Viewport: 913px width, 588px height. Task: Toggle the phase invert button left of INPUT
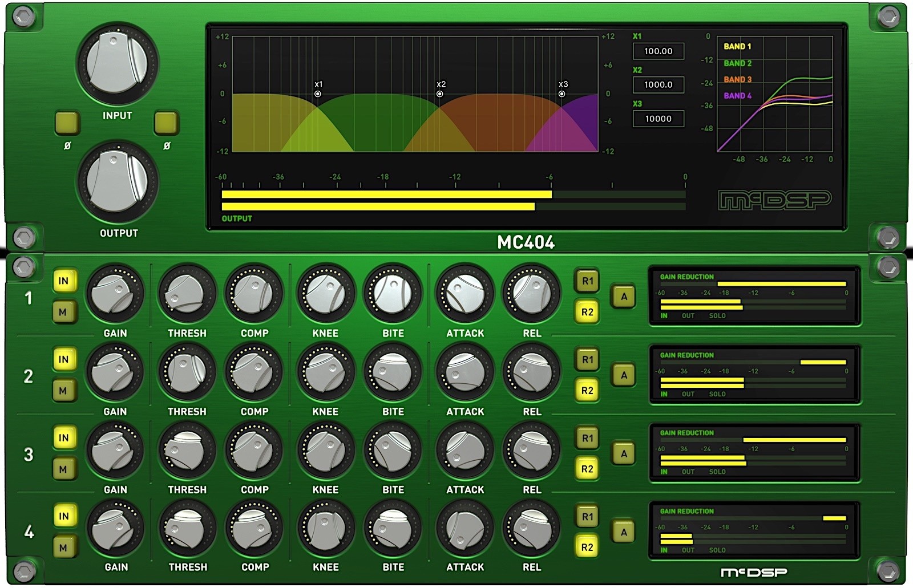(67, 123)
